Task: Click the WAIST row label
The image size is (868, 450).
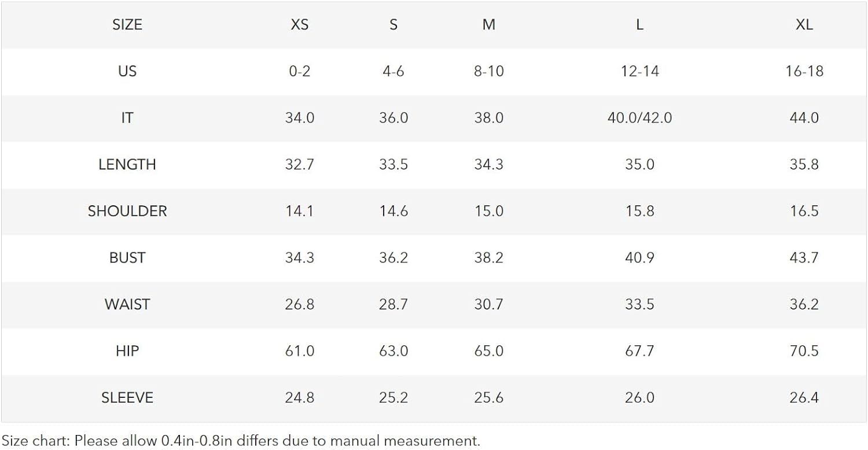Action: pos(127,304)
